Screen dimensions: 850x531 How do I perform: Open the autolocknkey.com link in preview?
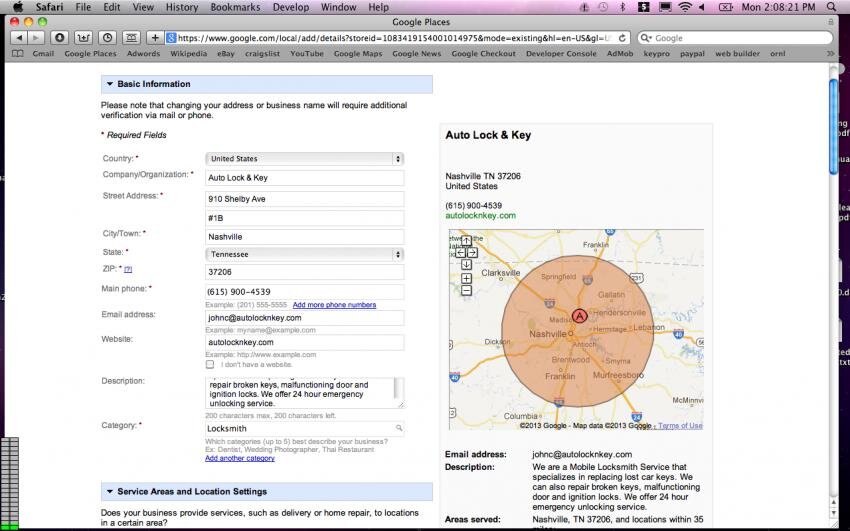(x=480, y=216)
